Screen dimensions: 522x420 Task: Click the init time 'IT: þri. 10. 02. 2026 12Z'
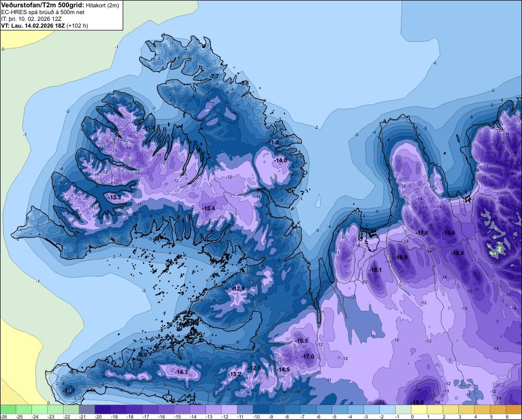(31, 19)
